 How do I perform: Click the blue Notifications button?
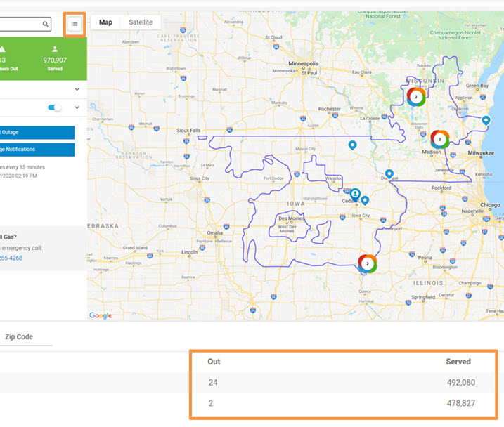point(37,150)
